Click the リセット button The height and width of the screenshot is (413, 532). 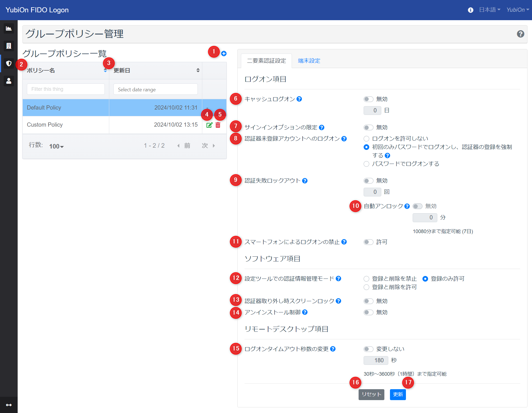(371, 395)
